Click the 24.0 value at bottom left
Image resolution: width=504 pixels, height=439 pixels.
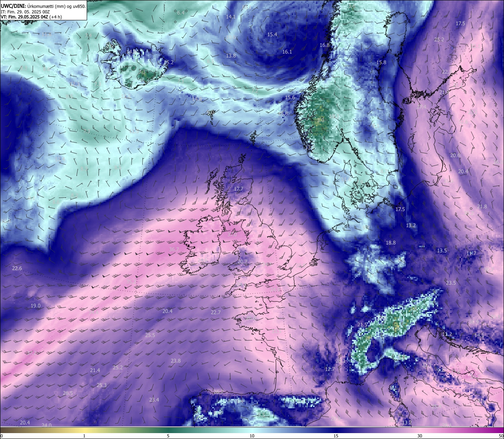(x=46, y=425)
